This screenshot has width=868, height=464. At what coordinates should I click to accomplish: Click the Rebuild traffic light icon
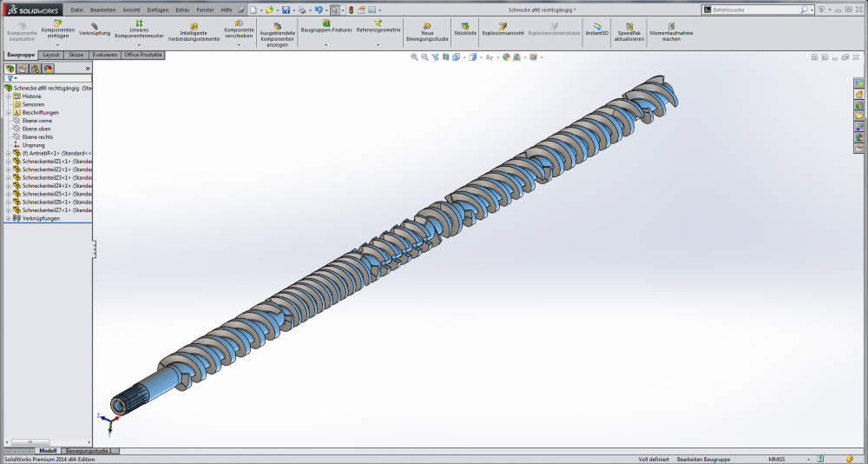point(351,10)
